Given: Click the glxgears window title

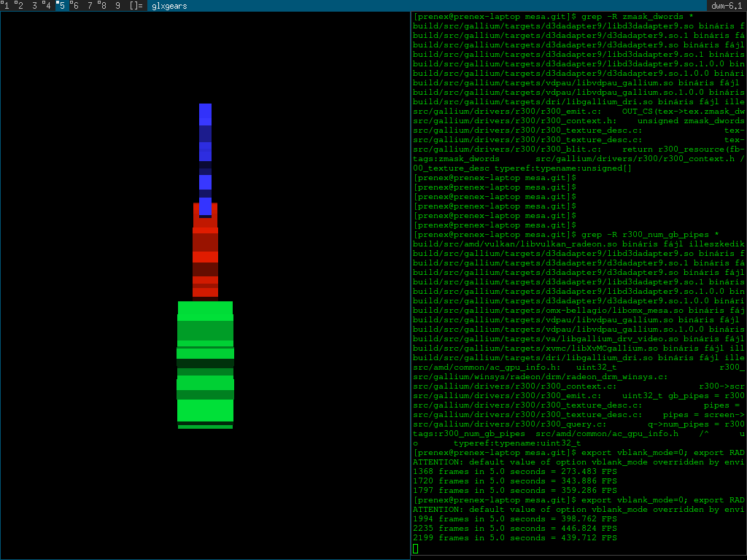Looking at the screenshot, I should coord(169,6).
